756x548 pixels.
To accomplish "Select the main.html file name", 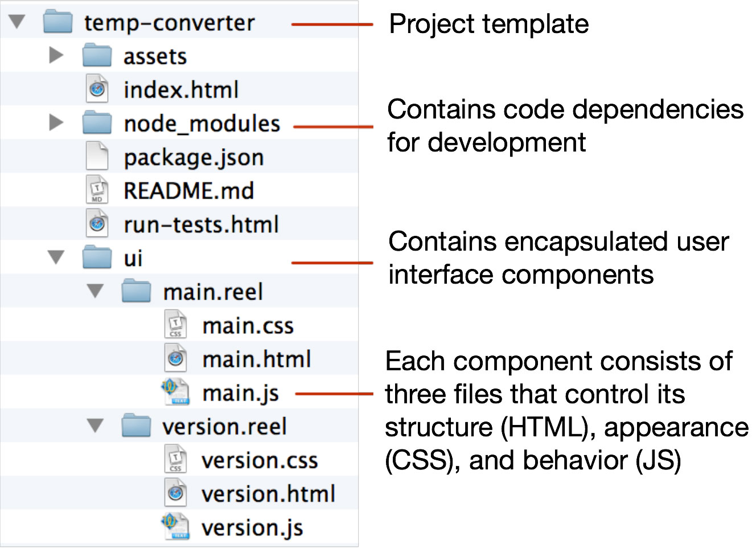I will (x=257, y=359).
